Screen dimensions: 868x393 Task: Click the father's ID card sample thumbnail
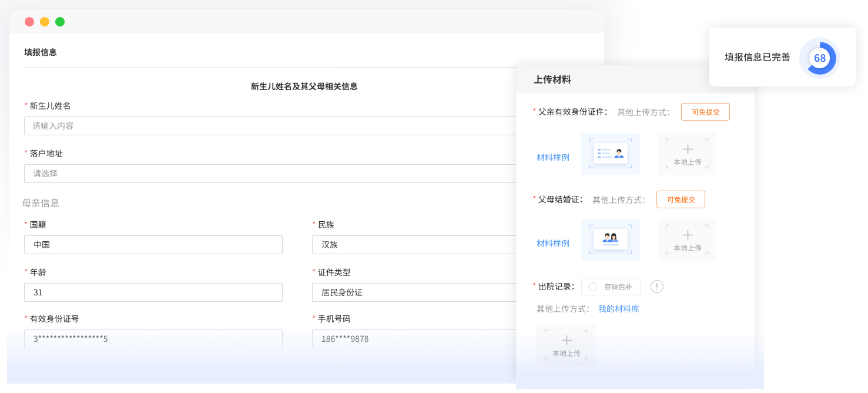[610, 154]
